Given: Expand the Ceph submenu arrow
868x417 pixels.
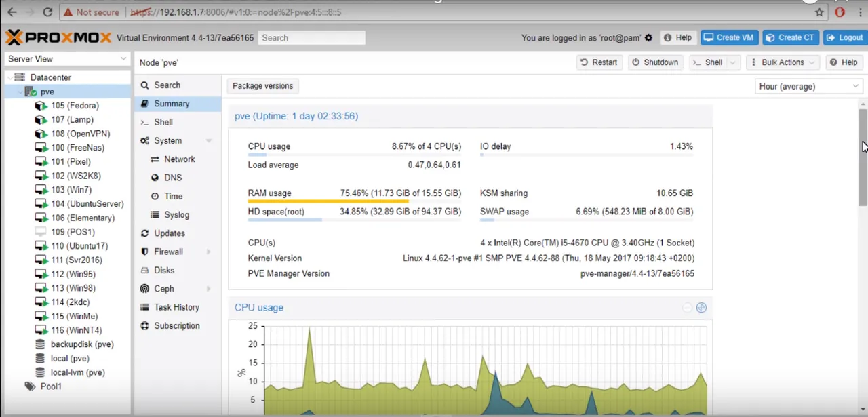Looking at the screenshot, I should [209, 289].
